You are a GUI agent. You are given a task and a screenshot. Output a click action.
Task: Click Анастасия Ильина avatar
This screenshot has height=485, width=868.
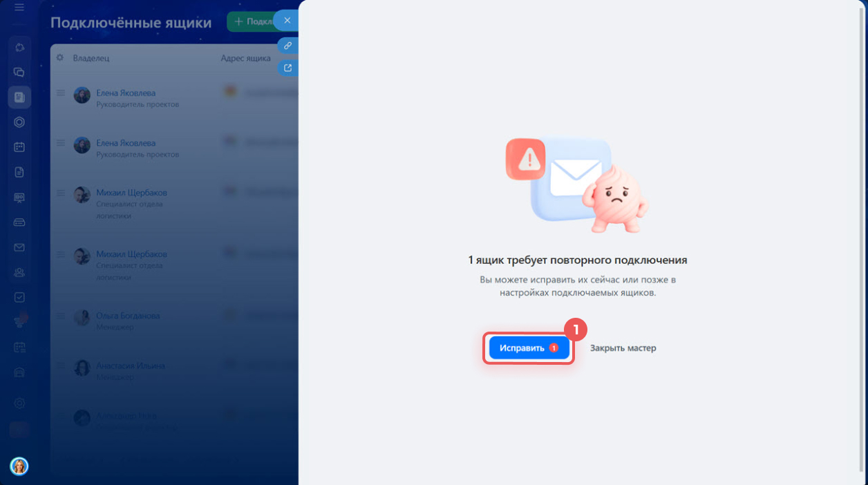[82, 368]
